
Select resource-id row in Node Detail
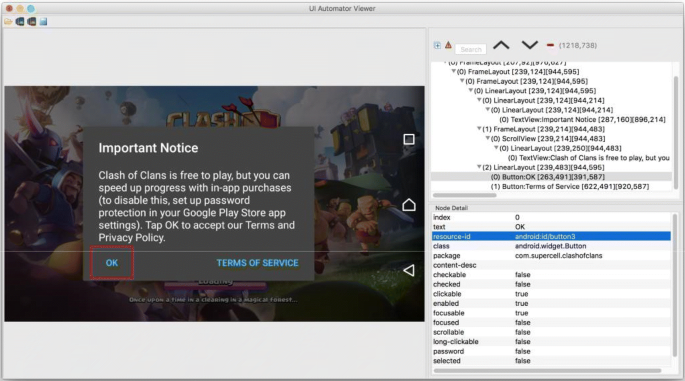(551, 236)
